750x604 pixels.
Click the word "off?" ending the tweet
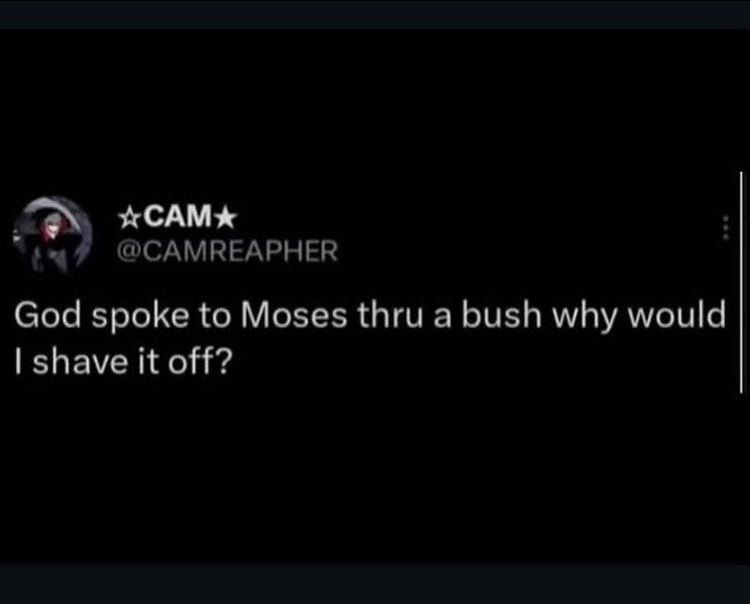pyautogui.click(x=201, y=360)
